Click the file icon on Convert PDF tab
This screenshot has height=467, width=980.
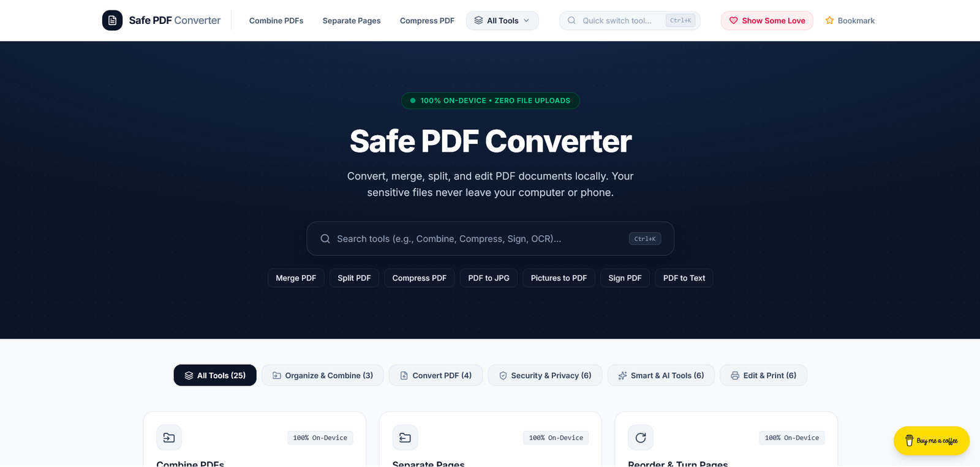pos(404,375)
